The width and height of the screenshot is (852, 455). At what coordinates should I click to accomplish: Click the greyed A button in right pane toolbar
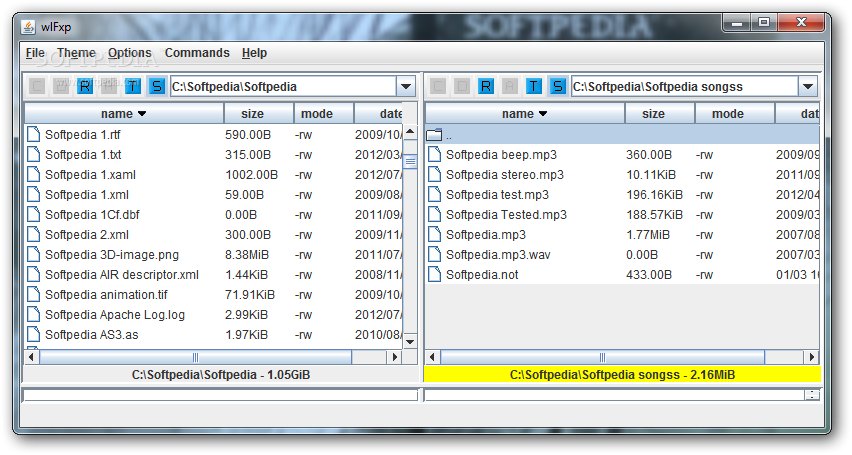coord(510,86)
